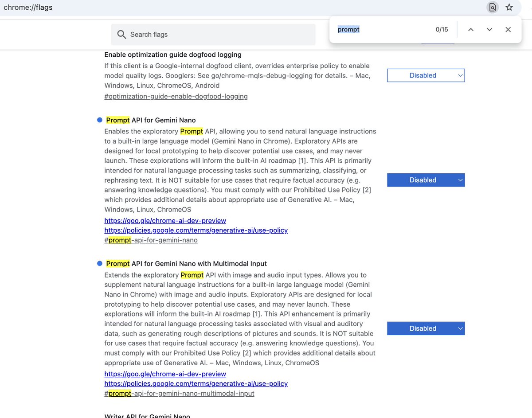
Task: Open goo.gle/chrome-ai-dev-preview link under Multimodal Input flag
Action: coord(165,374)
